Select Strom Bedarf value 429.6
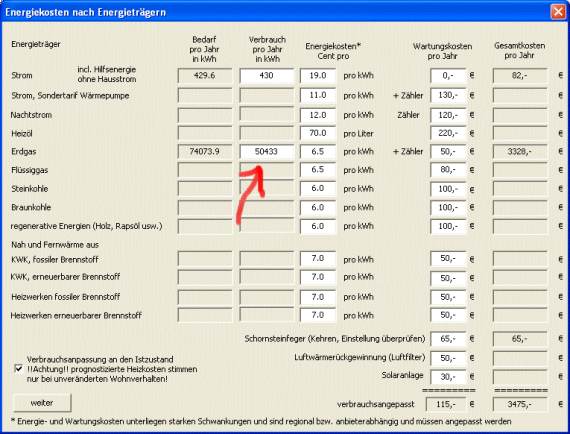 point(205,76)
